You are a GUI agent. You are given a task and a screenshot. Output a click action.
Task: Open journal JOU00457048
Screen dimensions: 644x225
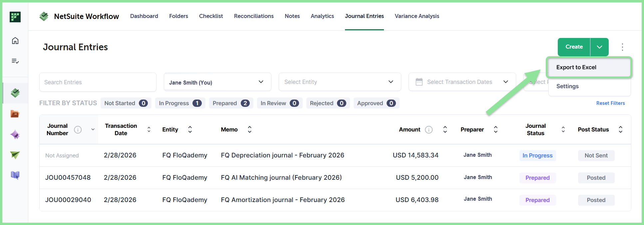tap(68, 177)
